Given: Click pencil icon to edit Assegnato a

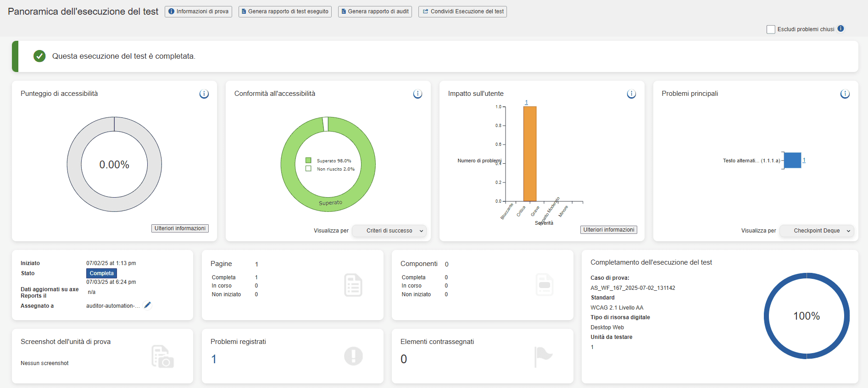Looking at the screenshot, I should (148, 305).
